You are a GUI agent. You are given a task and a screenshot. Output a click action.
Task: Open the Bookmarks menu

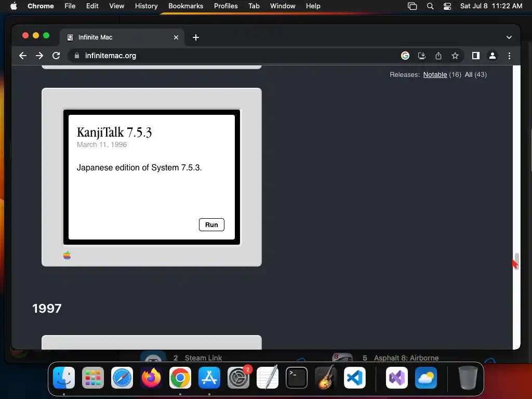(186, 6)
